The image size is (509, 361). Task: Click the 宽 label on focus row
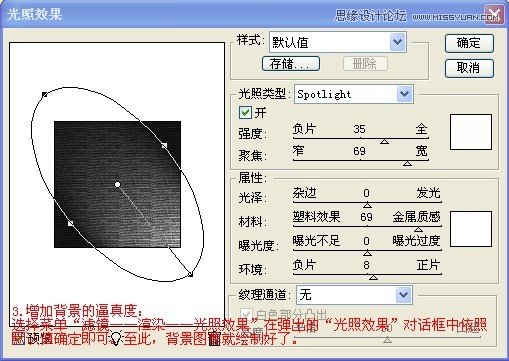[x=422, y=151]
